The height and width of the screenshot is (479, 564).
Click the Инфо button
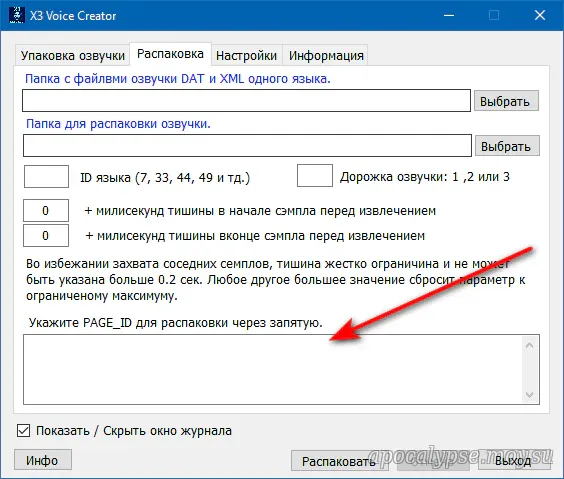click(43, 460)
